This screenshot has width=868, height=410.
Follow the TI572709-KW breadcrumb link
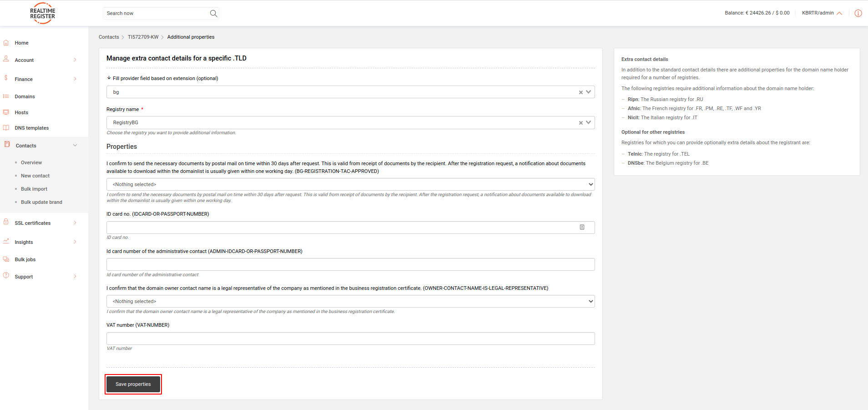(x=143, y=37)
